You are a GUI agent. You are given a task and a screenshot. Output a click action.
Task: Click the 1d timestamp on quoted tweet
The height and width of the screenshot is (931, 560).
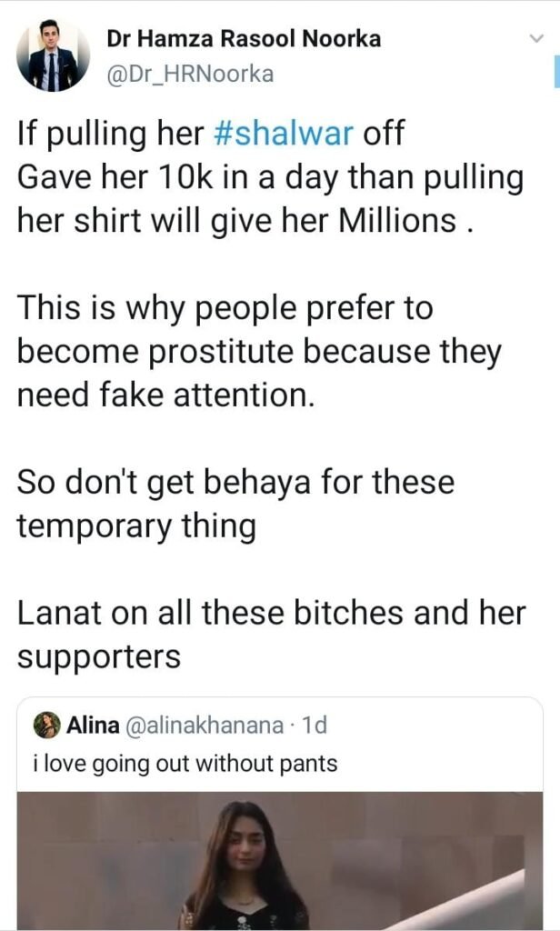(314, 726)
